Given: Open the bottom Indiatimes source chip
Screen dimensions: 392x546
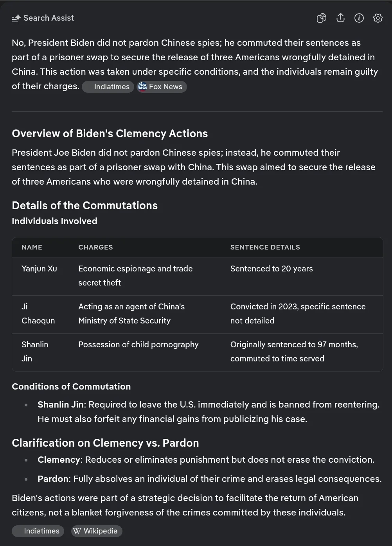Looking at the screenshot, I should pyautogui.click(x=38, y=531).
